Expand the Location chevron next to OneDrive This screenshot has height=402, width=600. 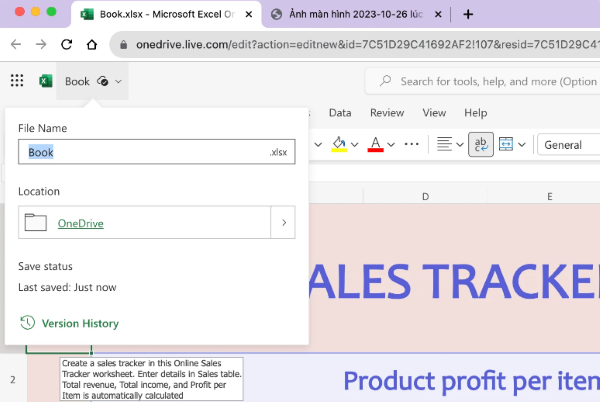283,223
